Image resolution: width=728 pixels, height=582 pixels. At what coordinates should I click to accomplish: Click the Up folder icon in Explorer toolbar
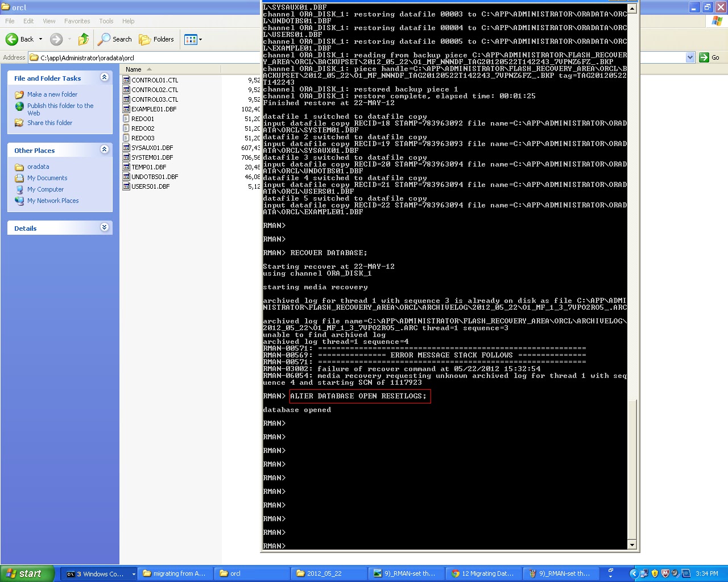[83, 39]
